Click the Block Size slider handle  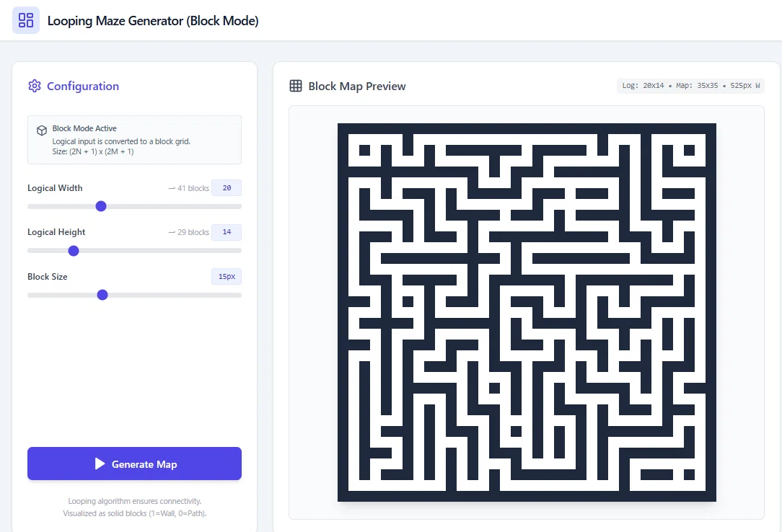tap(102, 295)
